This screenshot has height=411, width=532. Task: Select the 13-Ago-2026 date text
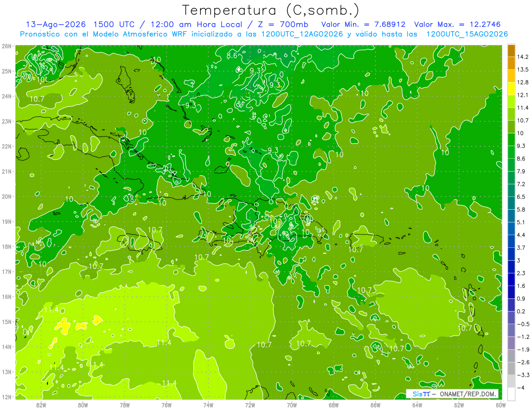tap(56, 24)
